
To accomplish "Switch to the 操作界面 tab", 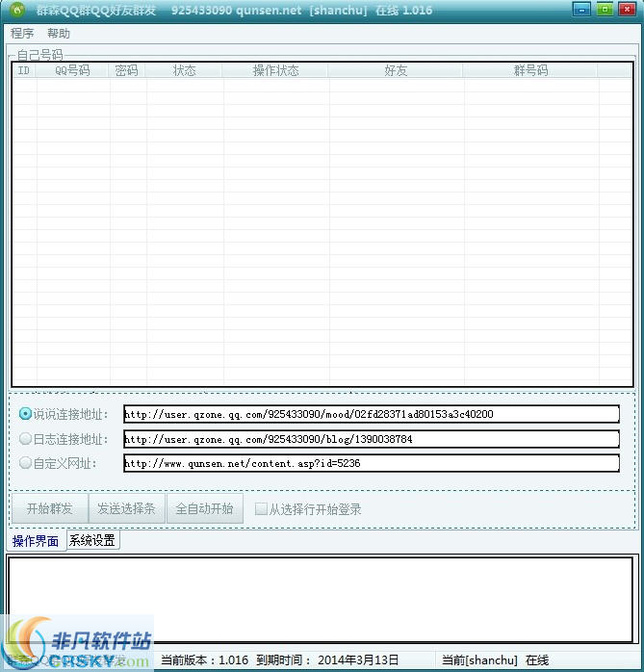I will point(36,541).
